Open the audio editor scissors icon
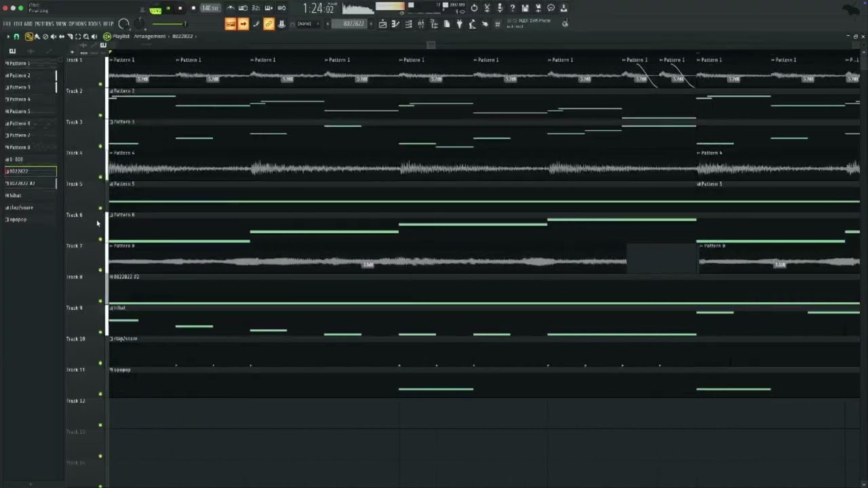 click(x=488, y=7)
